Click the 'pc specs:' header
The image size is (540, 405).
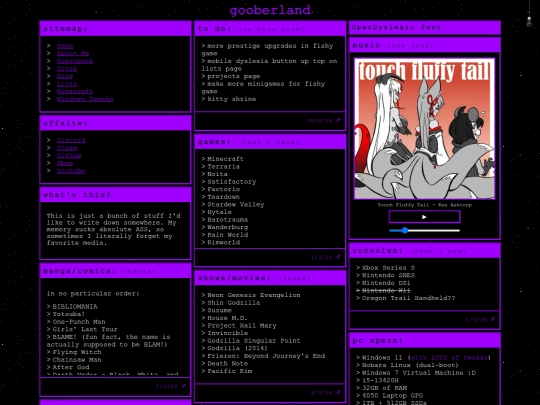425,341
